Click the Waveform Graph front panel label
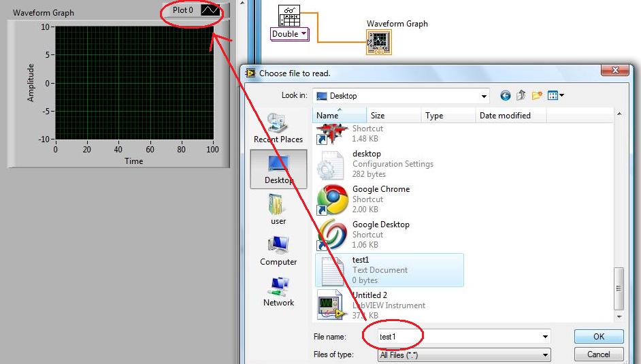Image resolution: width=641 pixels, height=364 pixels. tap(44, 13)
